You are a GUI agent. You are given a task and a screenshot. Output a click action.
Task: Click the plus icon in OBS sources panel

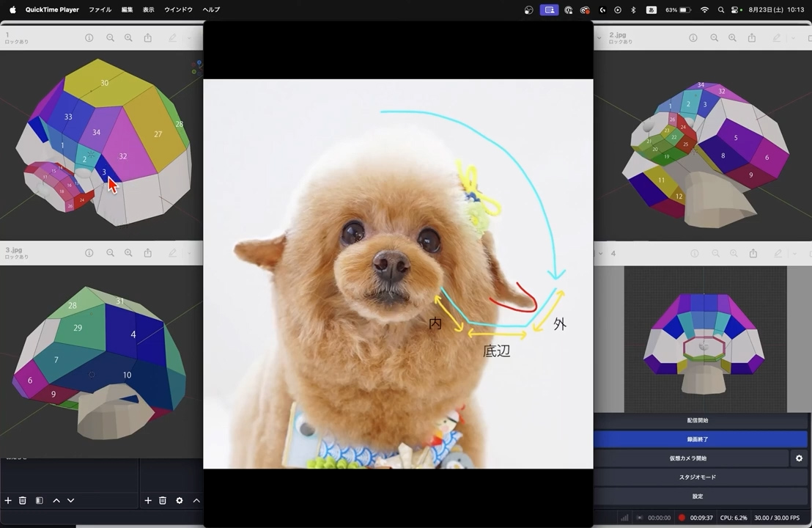(x=147, y=500)
